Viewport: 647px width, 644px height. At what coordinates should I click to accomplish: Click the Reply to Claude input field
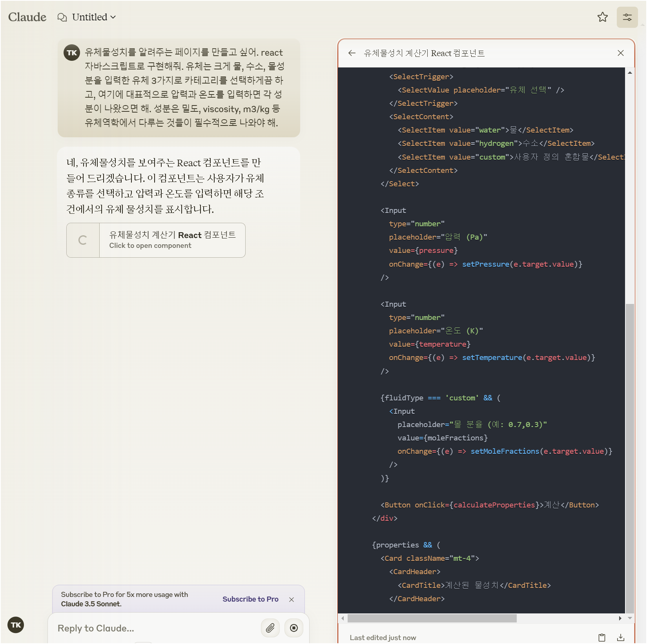(x=155, y=628)
